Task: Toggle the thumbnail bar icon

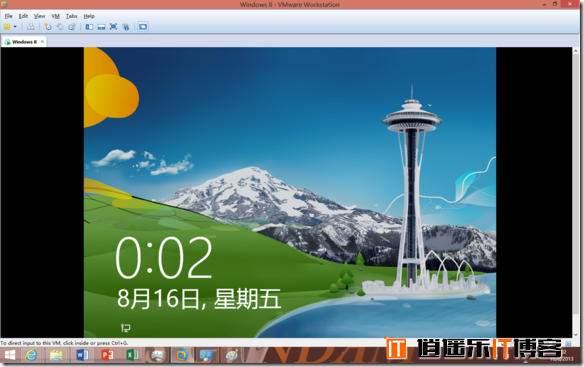Action: tap(101, 27)
